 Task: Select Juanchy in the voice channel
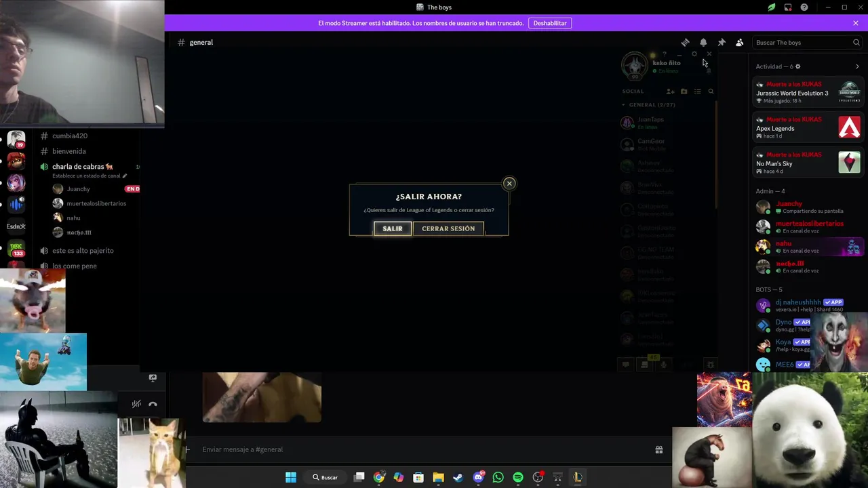[78, 189]
